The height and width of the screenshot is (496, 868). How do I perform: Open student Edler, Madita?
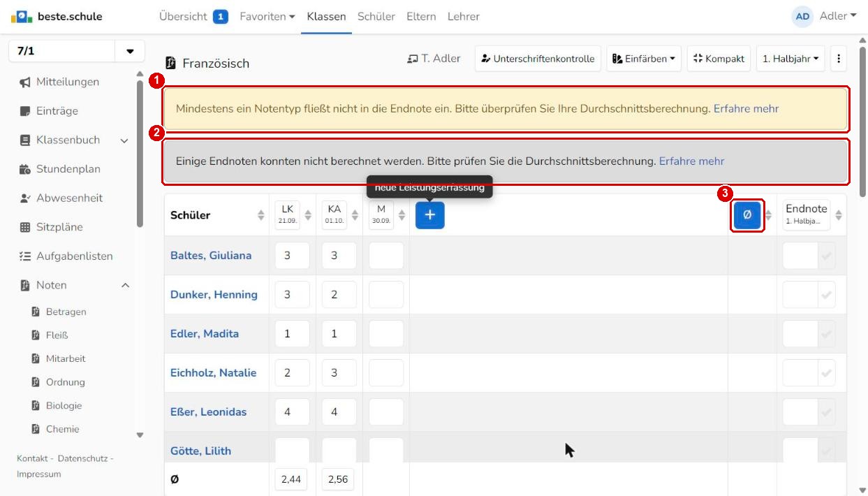coord(205,334)
